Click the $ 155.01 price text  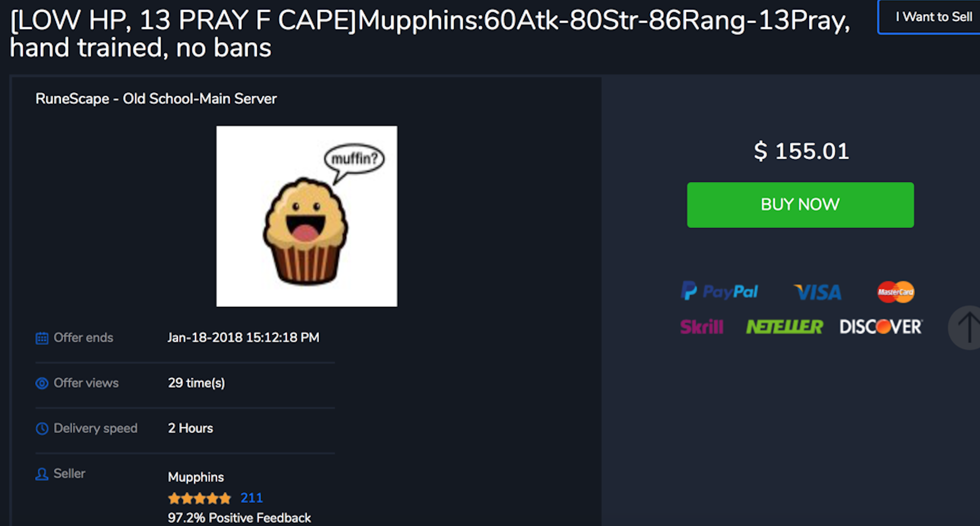coord(801,151)
